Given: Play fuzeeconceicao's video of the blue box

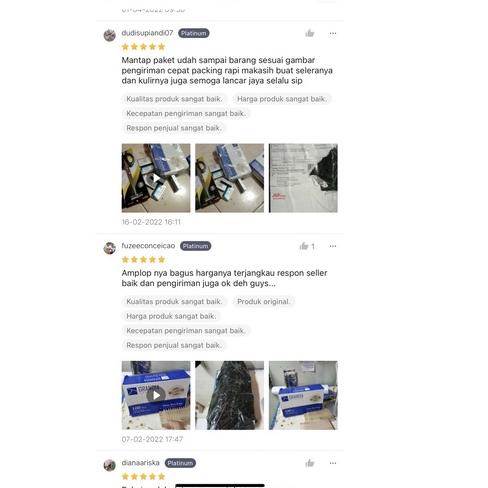Looking at the screenshot, I should tap(156, 395).
